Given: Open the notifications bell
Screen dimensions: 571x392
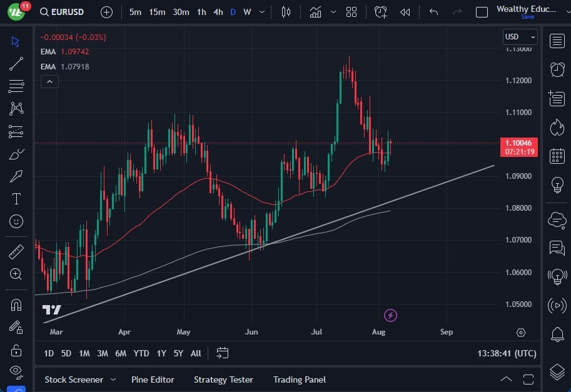Looking at the screenshot, I should tap(557, 335).
